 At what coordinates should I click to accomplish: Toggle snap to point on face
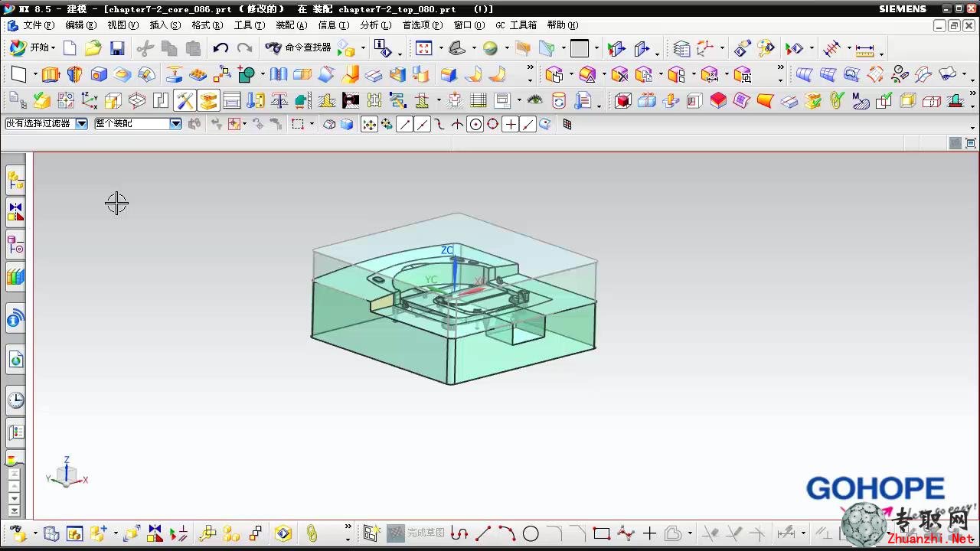[545, 124]
